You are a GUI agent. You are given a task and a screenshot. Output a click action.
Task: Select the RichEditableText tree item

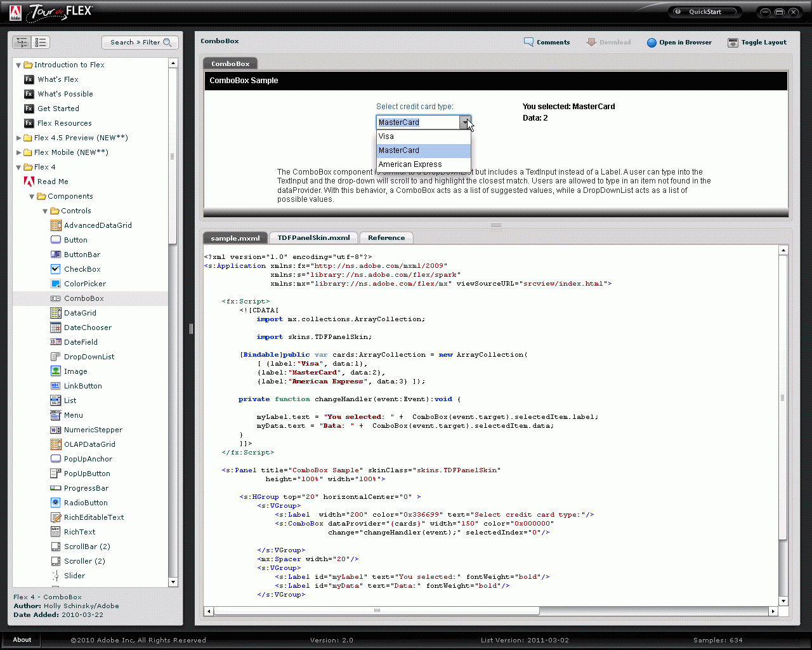click(94, 517)
